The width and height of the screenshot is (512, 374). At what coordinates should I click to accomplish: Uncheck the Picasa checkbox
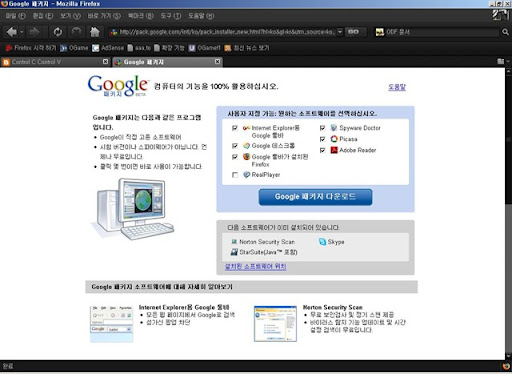click(x=322, y=139)
